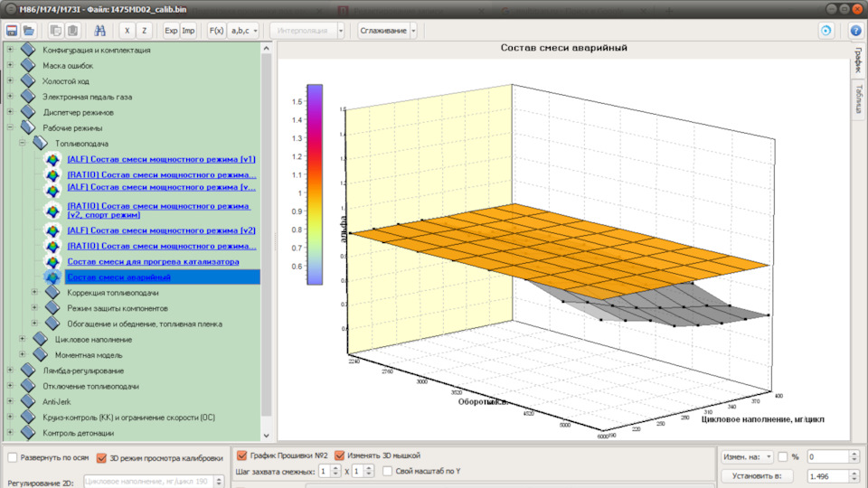This screenshot has width=868, height=488.
Task: Open Состав смеси аварийный link
Action: tap(119, 277)
